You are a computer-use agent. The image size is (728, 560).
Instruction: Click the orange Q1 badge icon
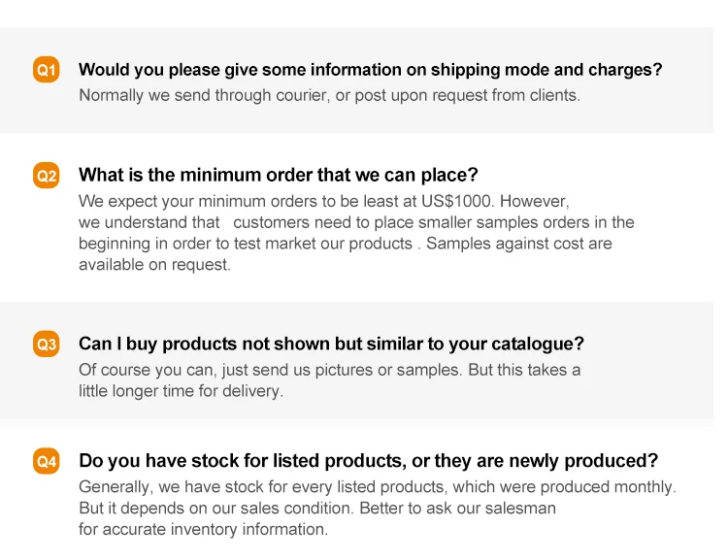(47, 70)
